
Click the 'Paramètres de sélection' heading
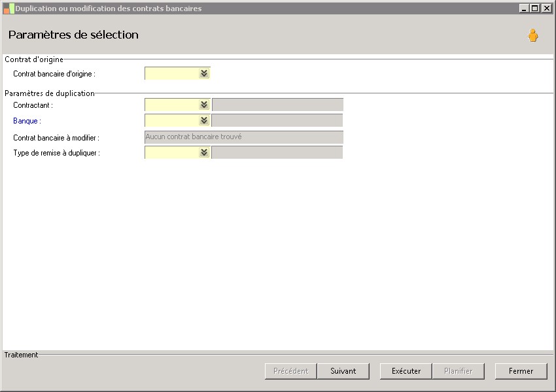point(73,35)
